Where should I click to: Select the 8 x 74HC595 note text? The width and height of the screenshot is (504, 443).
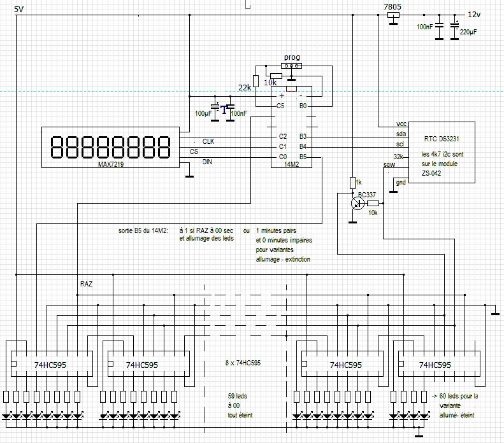pos(243,363)
